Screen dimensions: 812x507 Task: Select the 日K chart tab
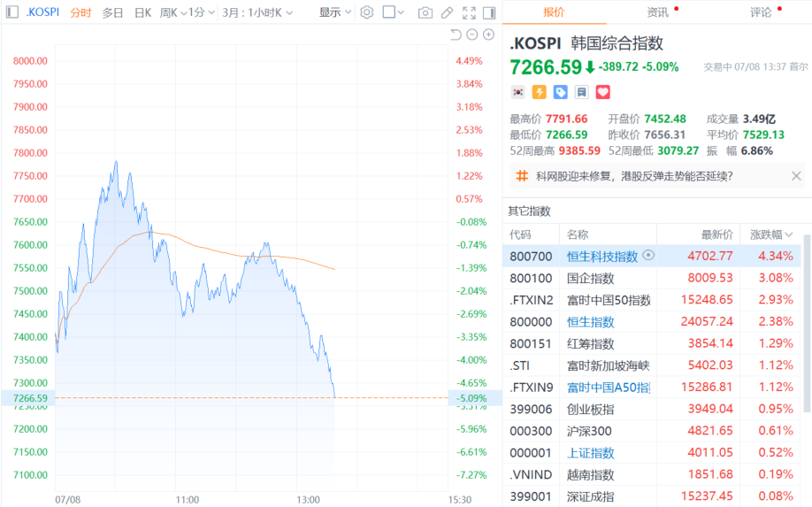142,12
